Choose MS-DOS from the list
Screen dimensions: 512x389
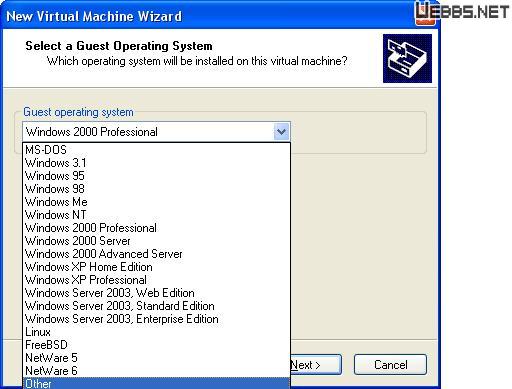point(157,150)
